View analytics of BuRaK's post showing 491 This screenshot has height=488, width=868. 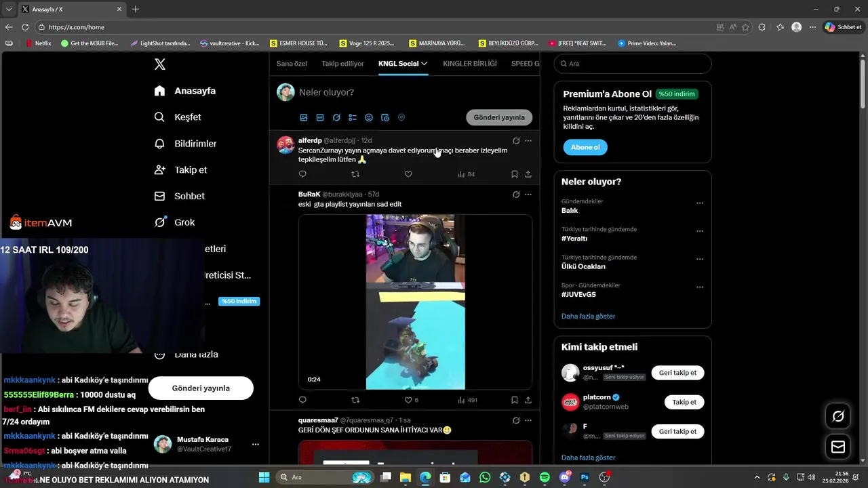467,400
